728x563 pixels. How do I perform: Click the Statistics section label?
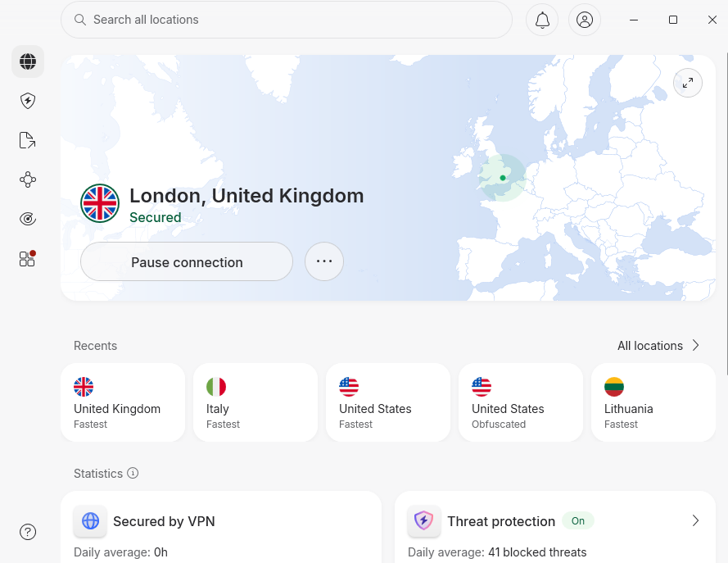click(98, 474)
